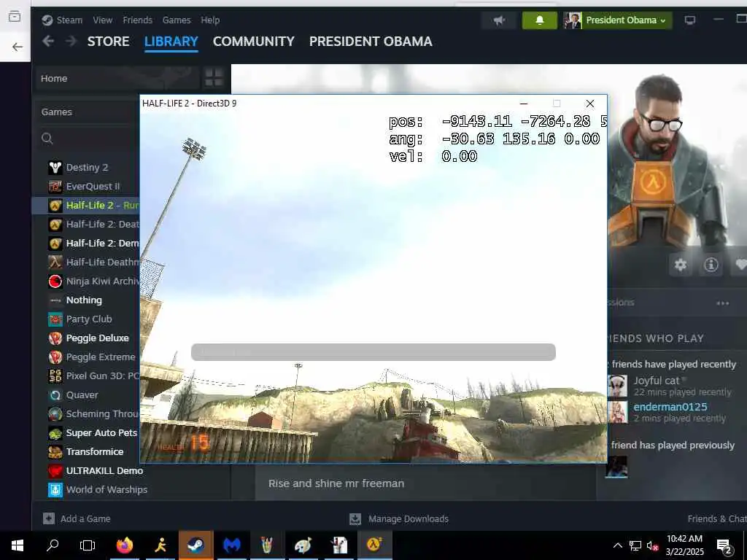This screenshot has width=747, height=560.
Task: Select Half-Life 2 running entry
Action: click(x=87, y=205)
